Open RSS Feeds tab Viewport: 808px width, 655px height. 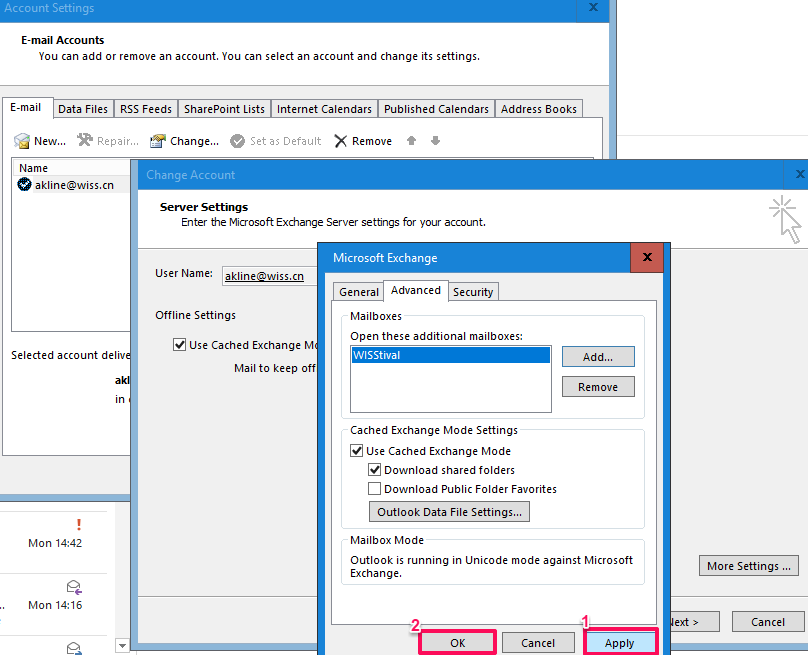pyautogui.click(x=146, y=109)
